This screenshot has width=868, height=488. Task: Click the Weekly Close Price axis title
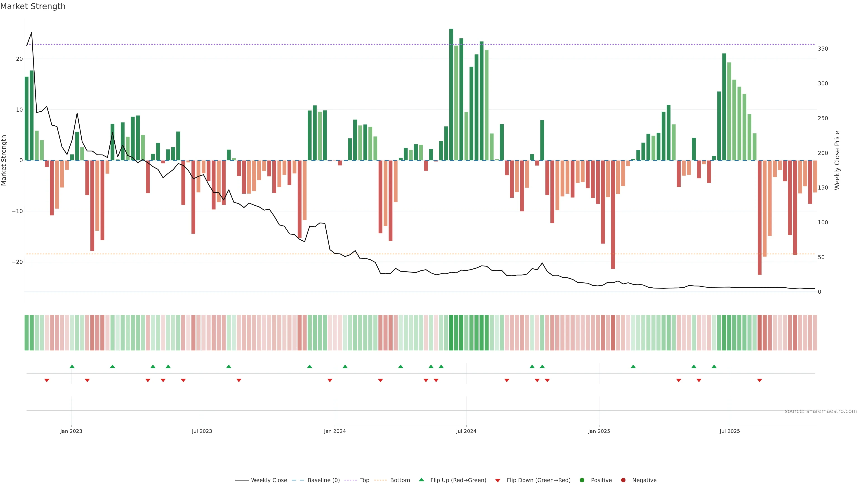tap(837, 160)
